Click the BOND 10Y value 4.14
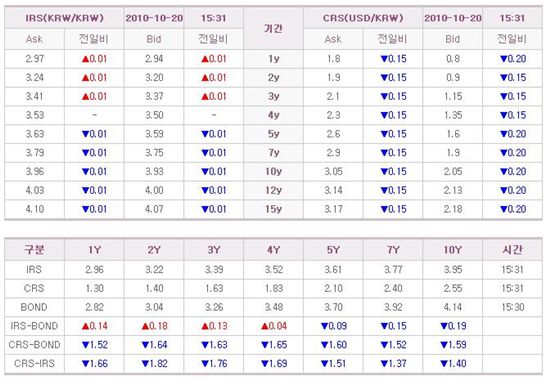Viewport: 550px width, 380px height. pos(453,307)
